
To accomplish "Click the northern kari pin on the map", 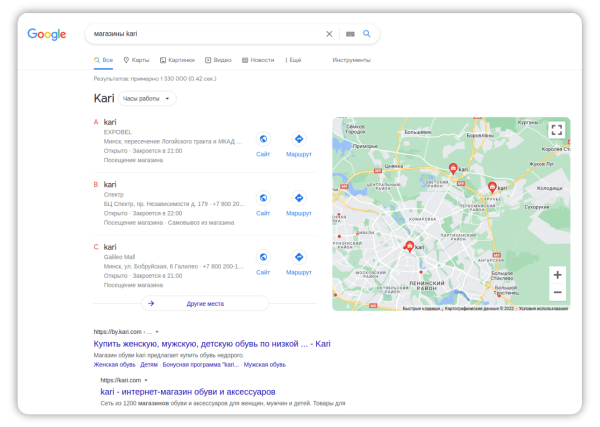I will [453, 168].
